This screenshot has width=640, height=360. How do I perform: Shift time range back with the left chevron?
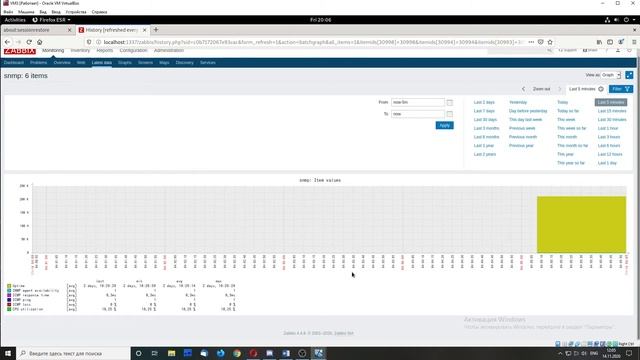(523, 89)
